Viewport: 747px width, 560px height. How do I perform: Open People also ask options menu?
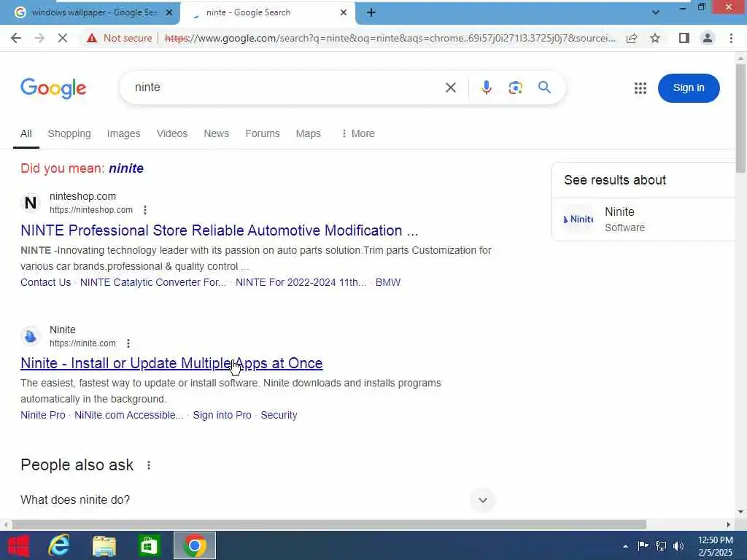coord(149,465)
